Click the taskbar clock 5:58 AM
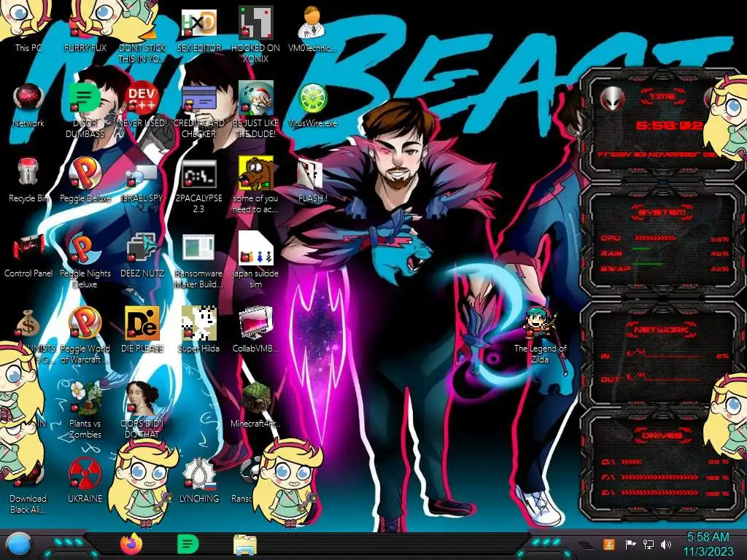Viewport: 747px width, 560px height. (708, 544)
